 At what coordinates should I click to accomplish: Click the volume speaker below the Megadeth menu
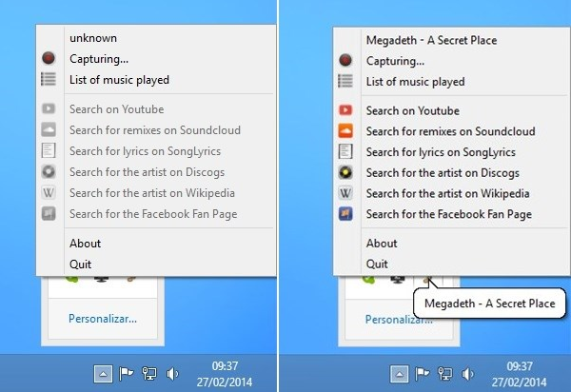pos(468,374)
